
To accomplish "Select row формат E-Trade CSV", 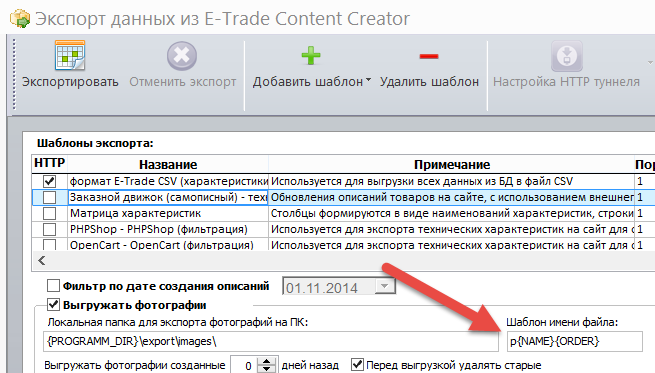I will 168,181.
